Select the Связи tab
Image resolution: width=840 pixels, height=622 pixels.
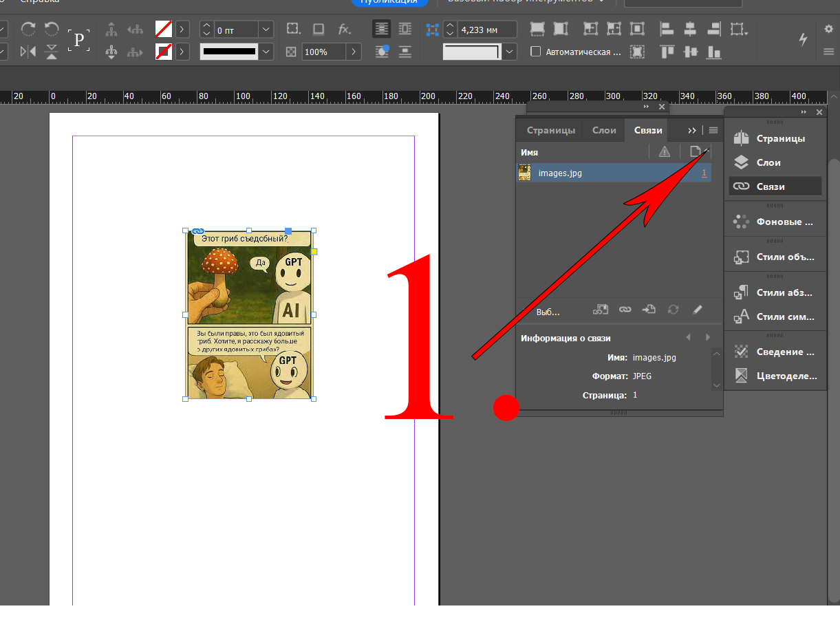(648, 130)
